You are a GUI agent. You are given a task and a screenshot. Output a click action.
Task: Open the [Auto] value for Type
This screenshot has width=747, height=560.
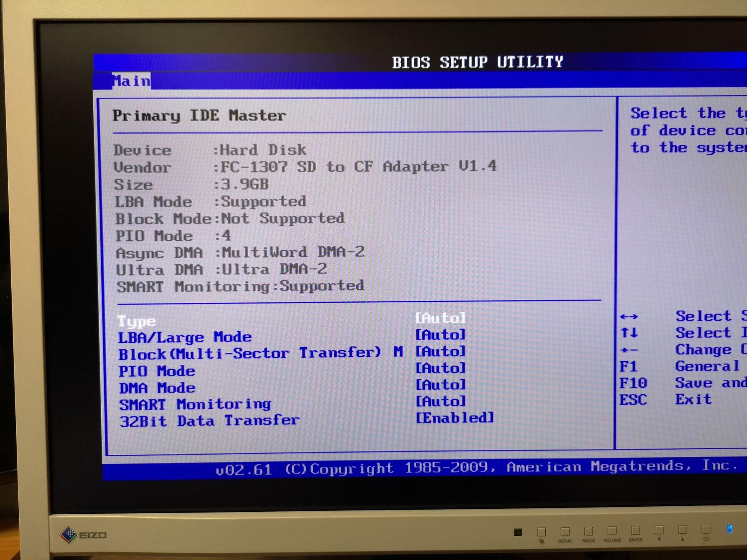[x=440, y=318]
